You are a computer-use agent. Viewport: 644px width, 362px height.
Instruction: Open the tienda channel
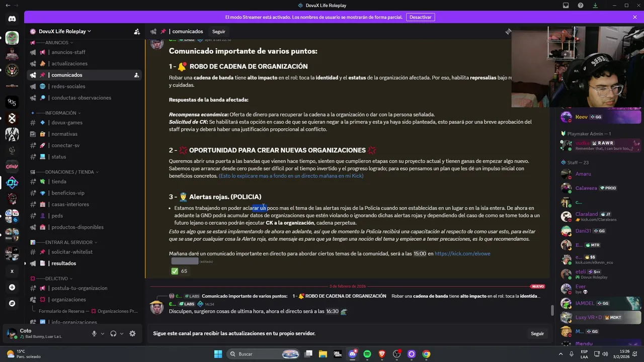click(x=84, y=182)
